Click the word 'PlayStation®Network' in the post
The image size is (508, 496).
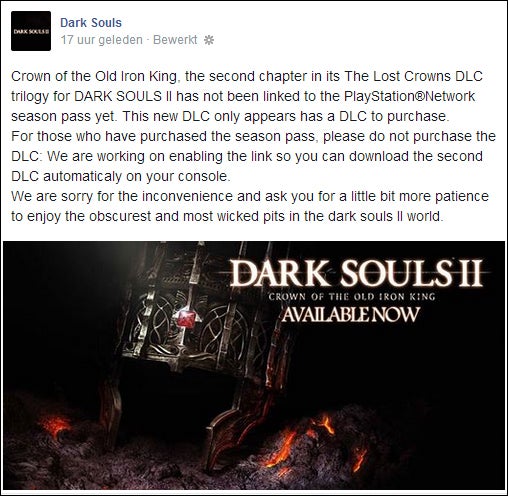[x=409, y=96]
